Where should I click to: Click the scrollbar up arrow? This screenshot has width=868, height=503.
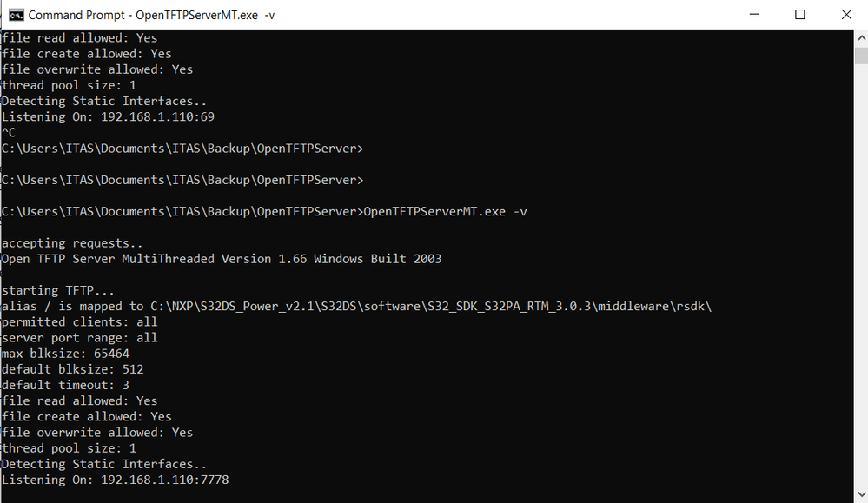point(860,37)
